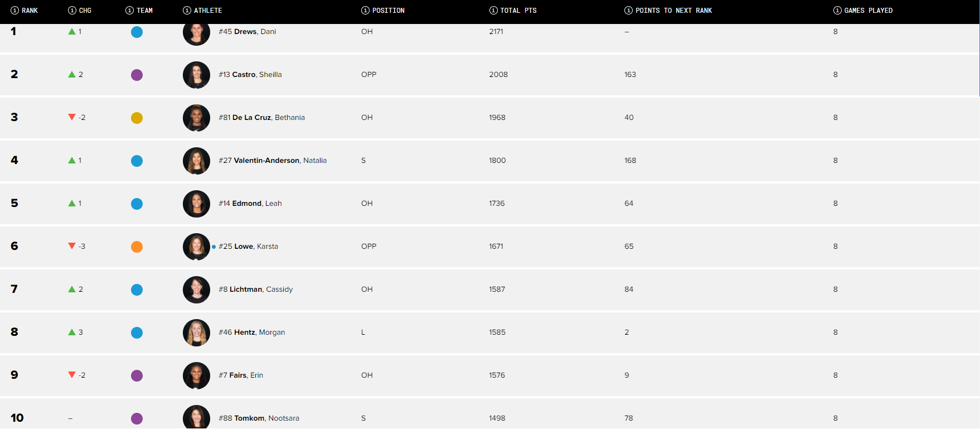Image resolution: width=980 pixels, height=429 pixels.
Task: Click the purple team dot for Castro
Action: pyautogui.click(x=137, y=75)
